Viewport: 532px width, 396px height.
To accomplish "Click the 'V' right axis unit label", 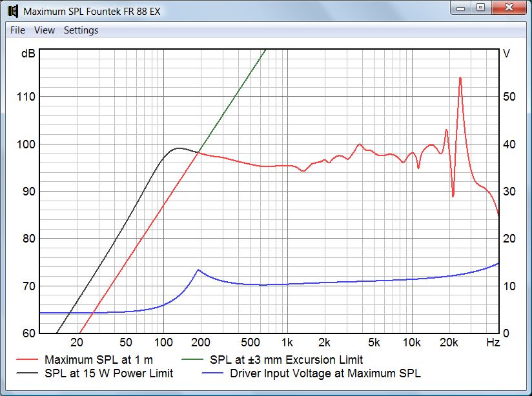I will [507, 54].
